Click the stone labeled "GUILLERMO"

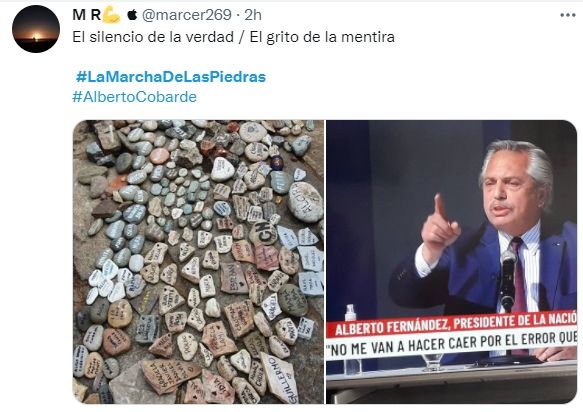point(281,377)
